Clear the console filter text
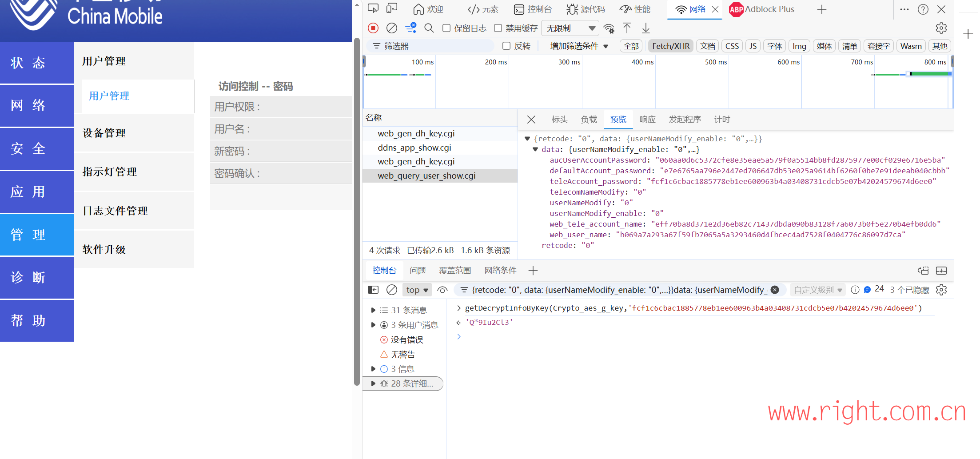Image resolution: width=980 pixels, height=459 pixels. 775,290
